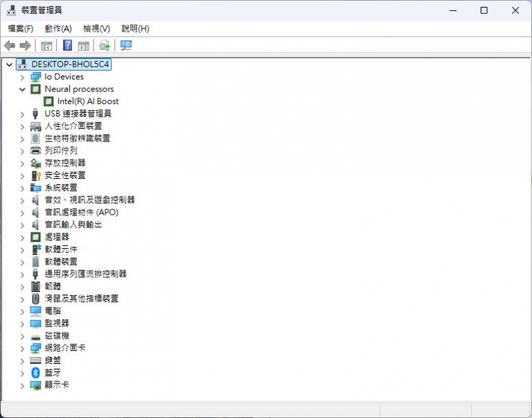
Task: Expand the 通用序列匯流排控制器 category
Action: [x=22, y=275]
